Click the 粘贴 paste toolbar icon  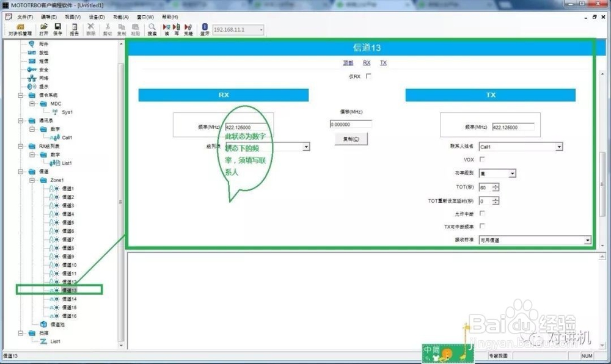point(135,29)
